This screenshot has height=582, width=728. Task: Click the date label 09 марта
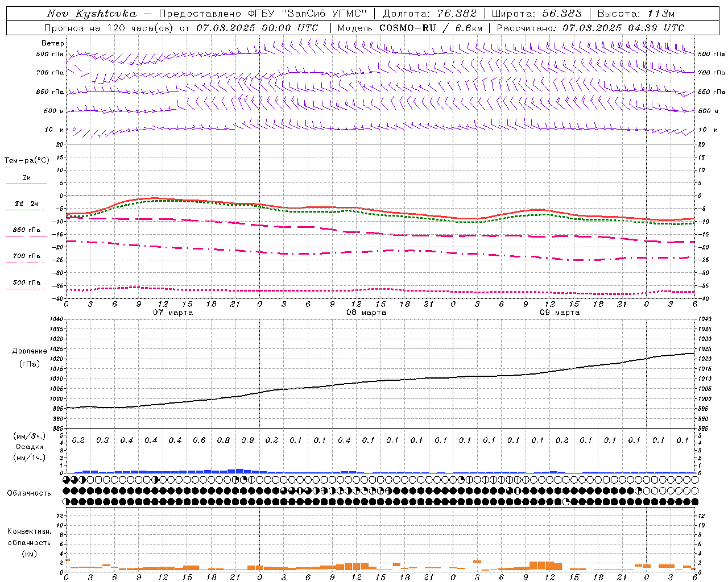pos(560,313)
